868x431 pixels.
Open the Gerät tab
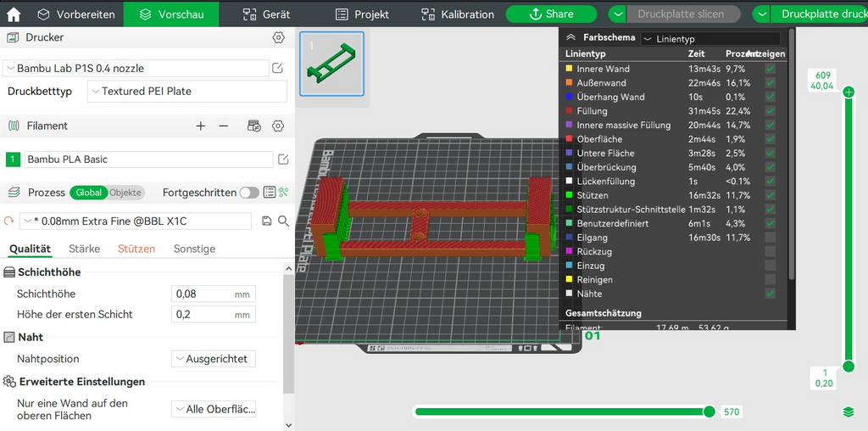[266, 14]
